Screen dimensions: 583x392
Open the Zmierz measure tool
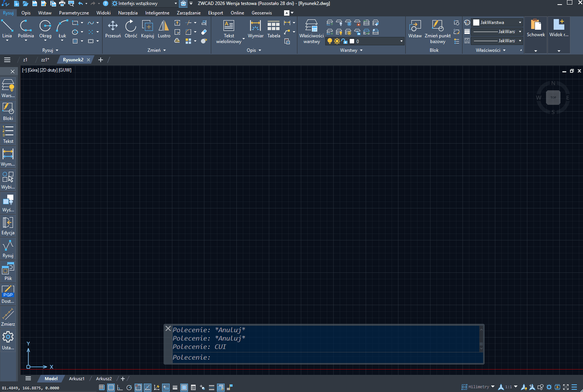tap(8, 317)
